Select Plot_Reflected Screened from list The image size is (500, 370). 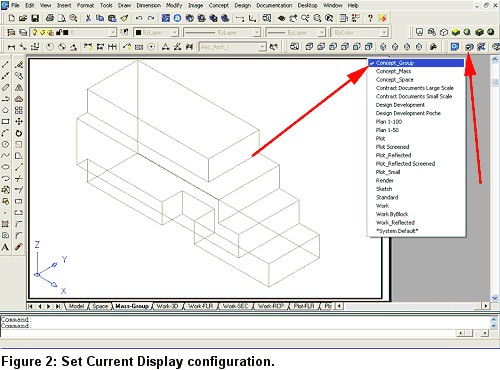click(x=405, y=164)
